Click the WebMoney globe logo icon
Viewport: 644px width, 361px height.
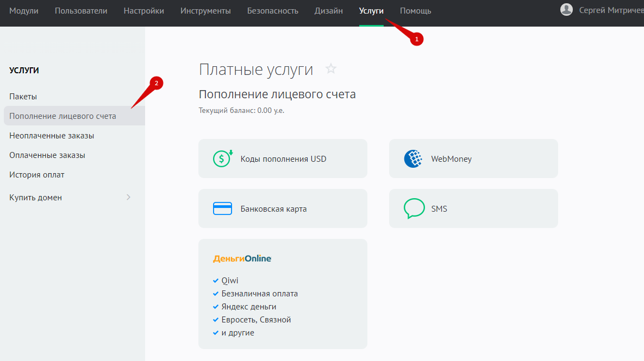click(x=414, y=159)
